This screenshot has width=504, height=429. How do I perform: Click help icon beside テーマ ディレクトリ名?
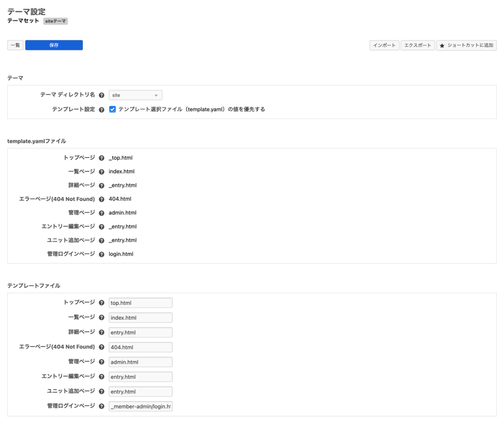point(101,95)
